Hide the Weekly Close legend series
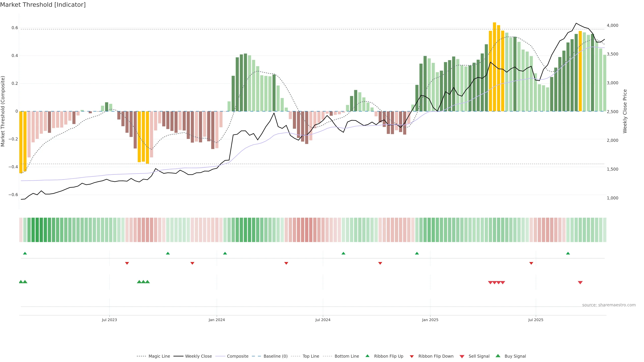 (x=198, y=356)
